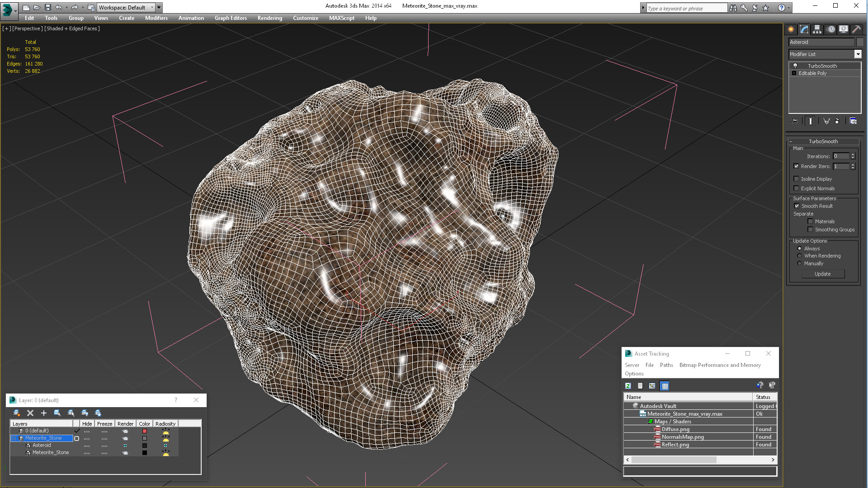
Task: Open the Modifiers menu
Action: (156, 18)
